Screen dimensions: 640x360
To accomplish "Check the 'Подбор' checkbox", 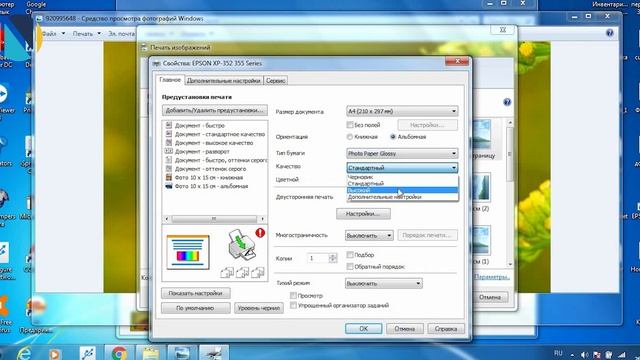I will pos(350,254).
